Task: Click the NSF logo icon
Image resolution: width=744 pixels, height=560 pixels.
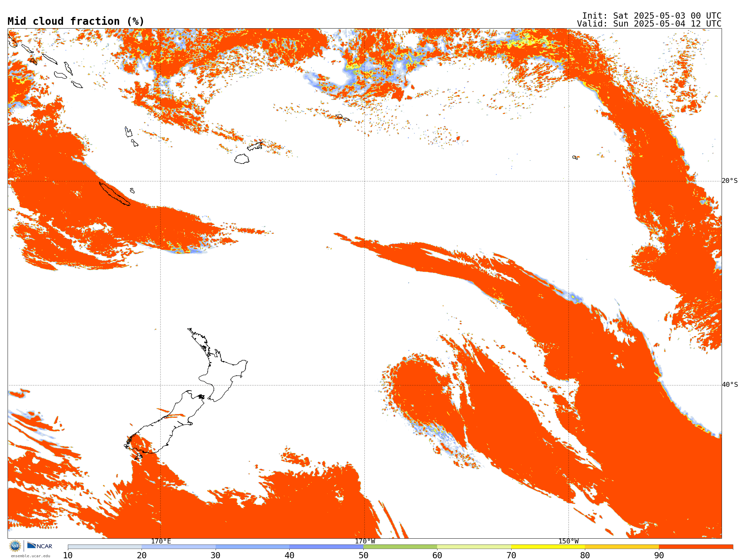Action: click(15, 546)
